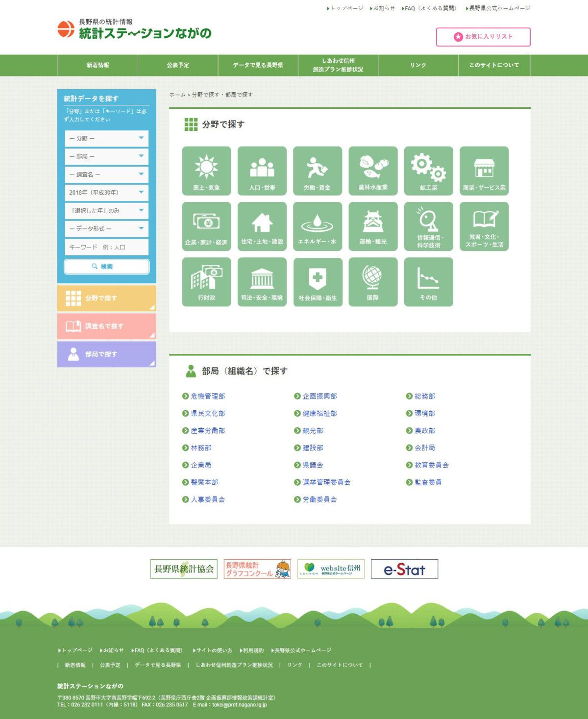Expand the 分野 dropdown in search panel
This screenshot has height=719, width=588.
coord(106,139)
